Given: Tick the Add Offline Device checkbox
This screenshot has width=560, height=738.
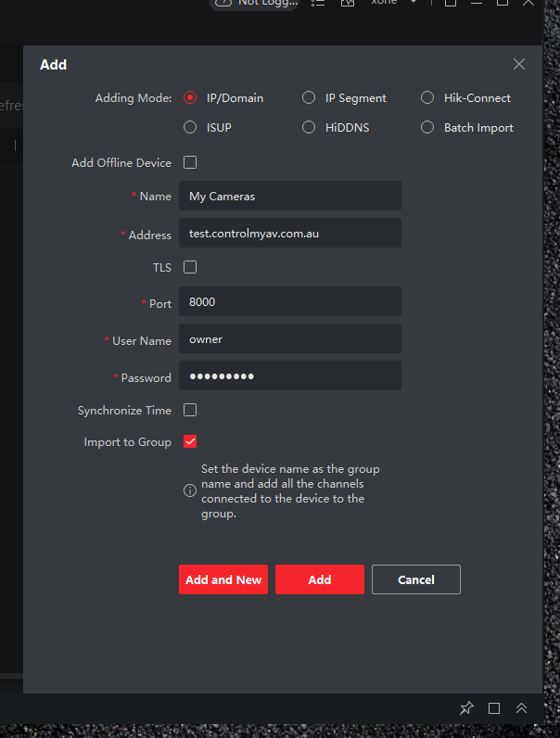Looking at the screenshot, I should [190, 162].
